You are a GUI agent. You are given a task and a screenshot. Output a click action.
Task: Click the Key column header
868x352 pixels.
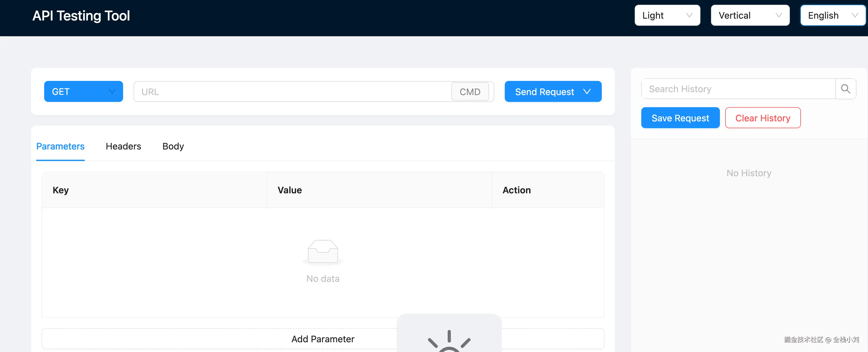coord(61,190)
